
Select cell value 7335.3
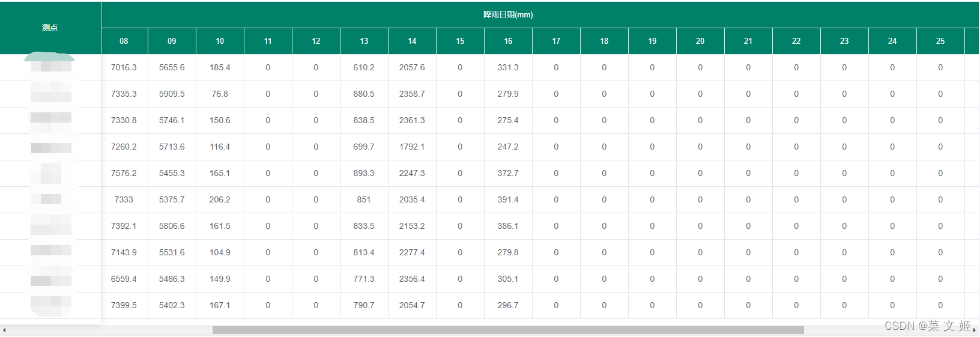(x=124, y=94)
